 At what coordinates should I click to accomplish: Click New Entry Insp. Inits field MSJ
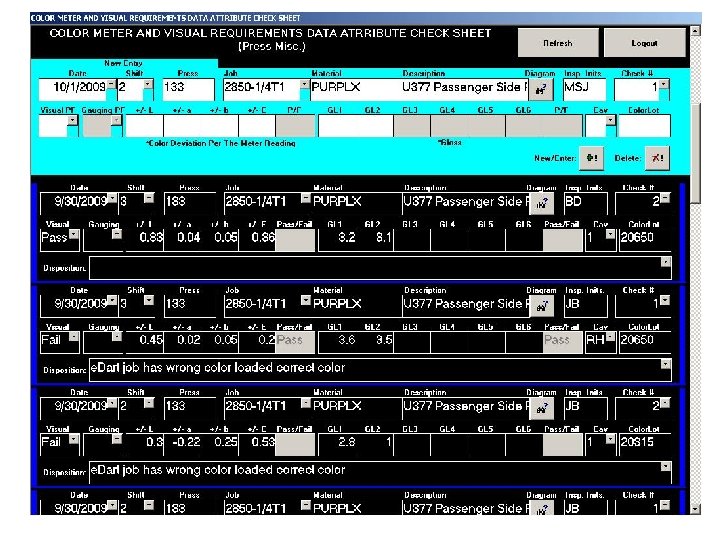pyautogui.click(x=585, y=90)
